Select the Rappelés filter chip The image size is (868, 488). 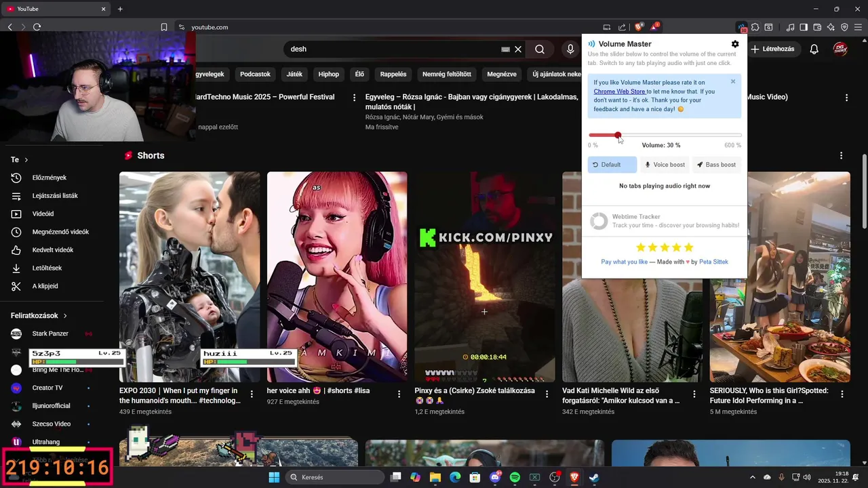tap(393, 75)
